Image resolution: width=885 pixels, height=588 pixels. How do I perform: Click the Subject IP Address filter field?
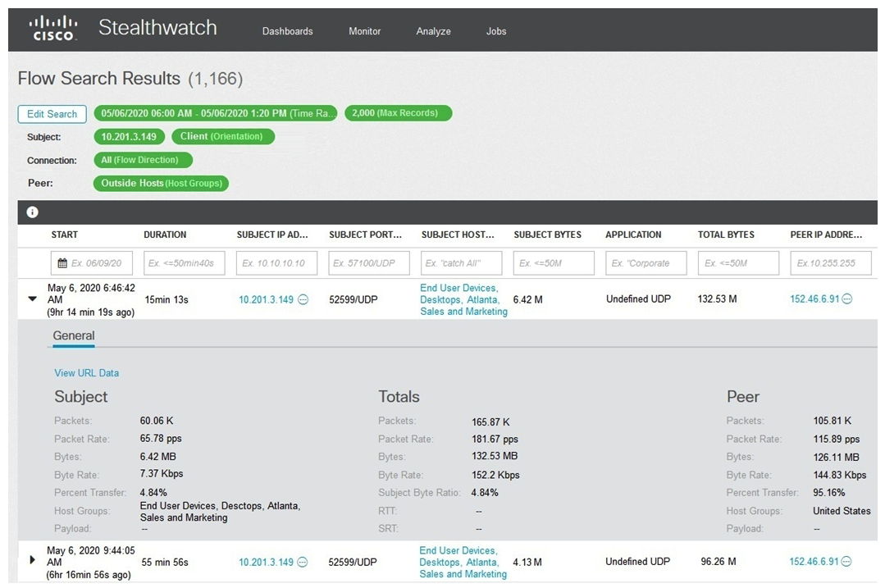point(276,263)
